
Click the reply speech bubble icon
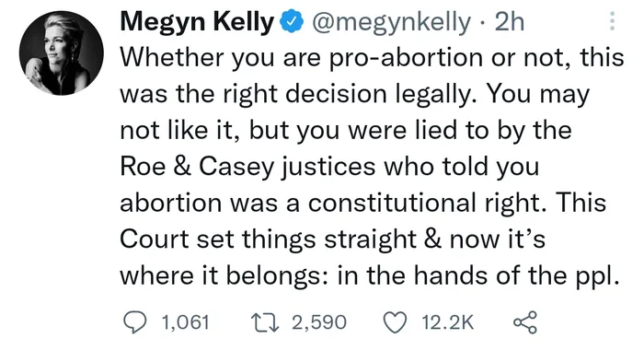tap(134, 322)
